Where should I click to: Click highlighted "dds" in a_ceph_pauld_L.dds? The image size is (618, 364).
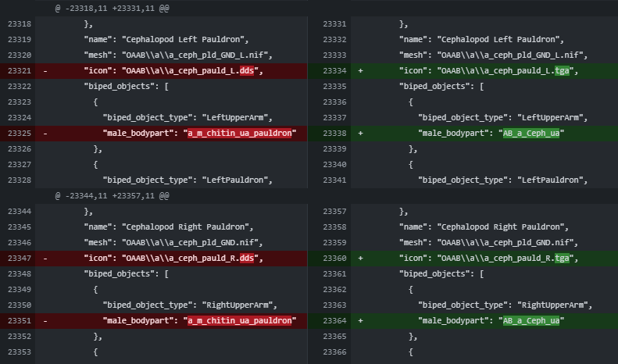tap(247, 71)
